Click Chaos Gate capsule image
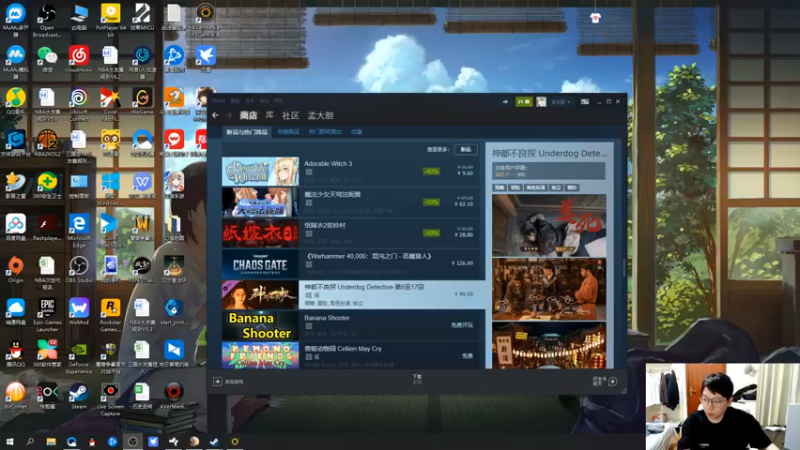 pos(260,264)
